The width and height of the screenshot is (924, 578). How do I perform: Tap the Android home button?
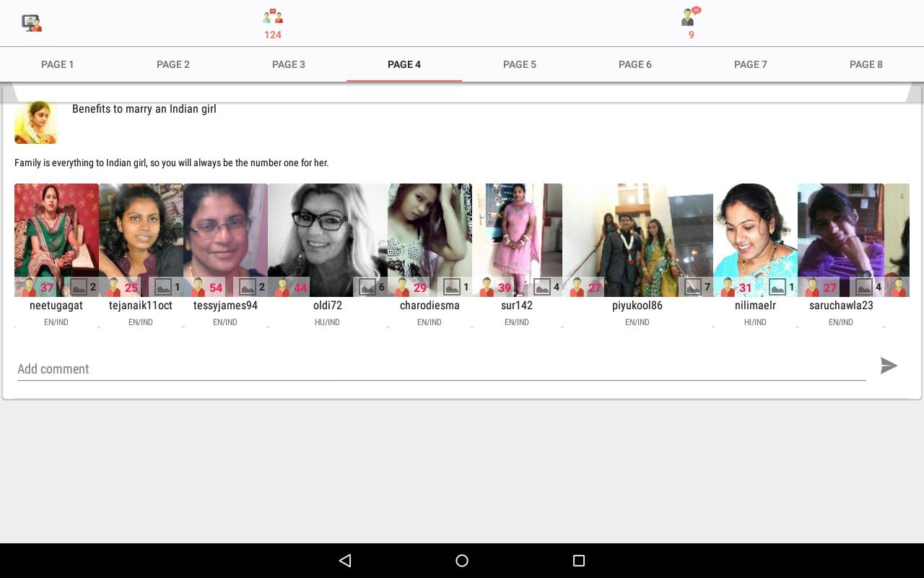[x=462, y=560]
